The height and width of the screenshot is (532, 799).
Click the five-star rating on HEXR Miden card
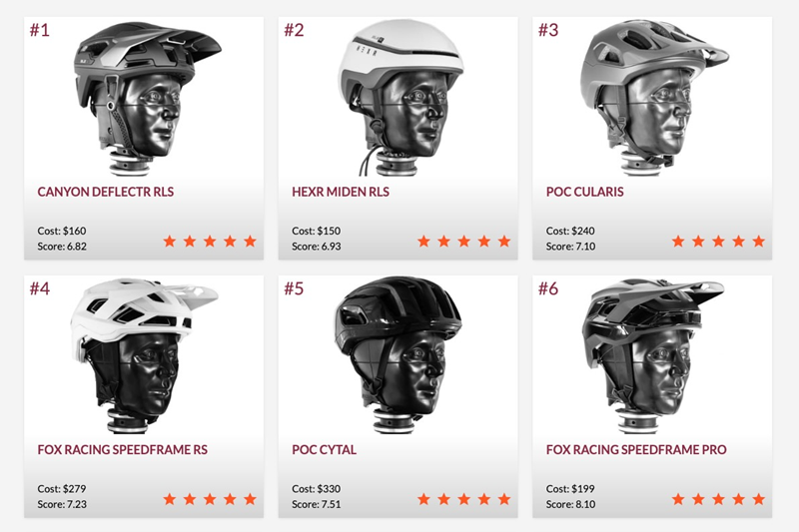click(x=463, y=241)
